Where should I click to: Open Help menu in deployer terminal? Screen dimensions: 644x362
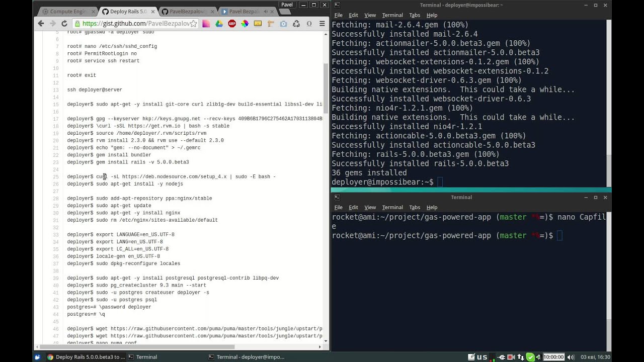[432, 15]
